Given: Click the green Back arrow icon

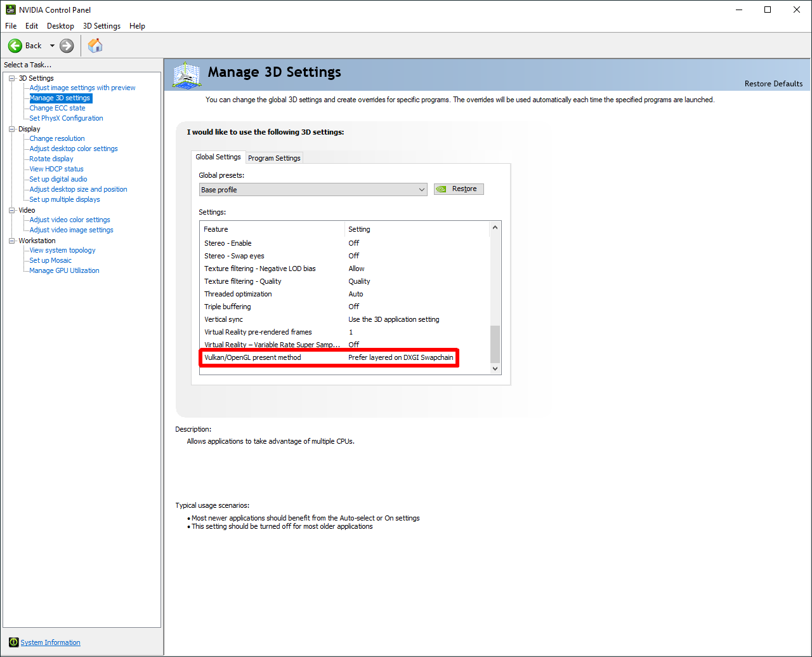Looking at the screenshot, I should tap(15, 46).
